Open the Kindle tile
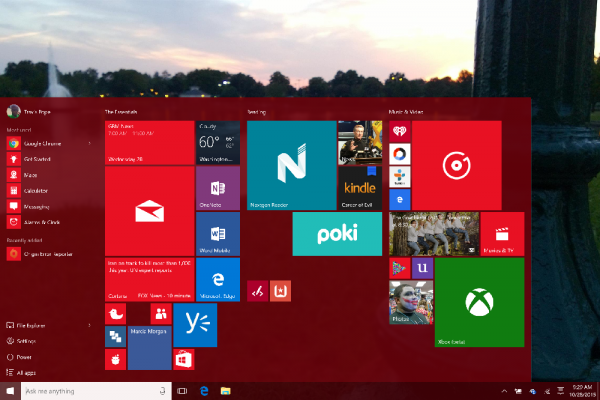This screenshot has width=600, height=400. coord(360,188)
